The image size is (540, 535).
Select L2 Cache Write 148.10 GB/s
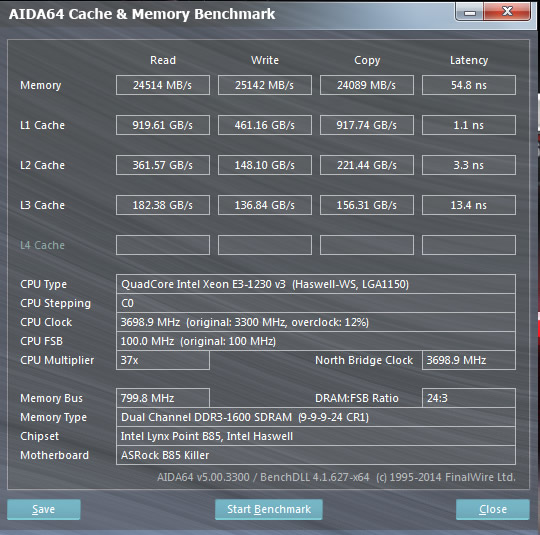click(x=265, y=165)
